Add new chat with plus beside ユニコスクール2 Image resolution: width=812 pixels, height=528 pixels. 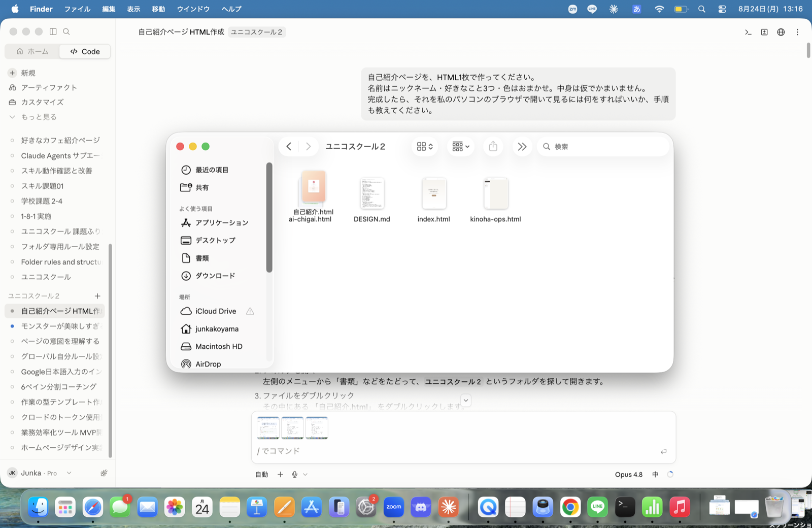pyautogui.click(x=97, y=296)
